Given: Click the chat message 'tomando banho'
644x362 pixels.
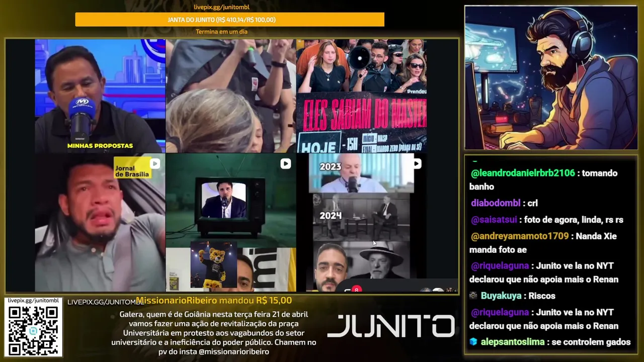Looking at the screenshot, I should 543,179.
